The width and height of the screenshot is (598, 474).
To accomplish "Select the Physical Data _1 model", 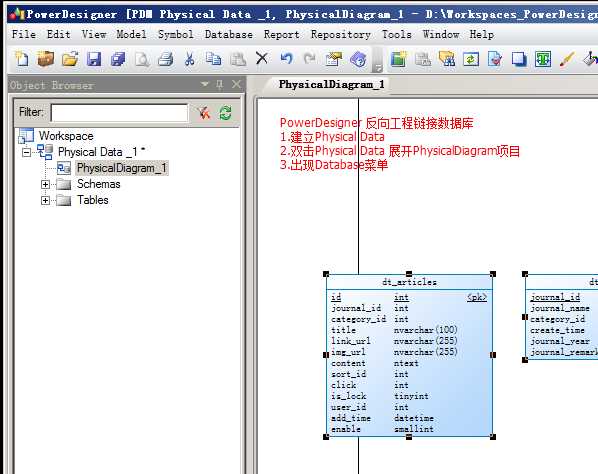I will [x=101, y=152].
